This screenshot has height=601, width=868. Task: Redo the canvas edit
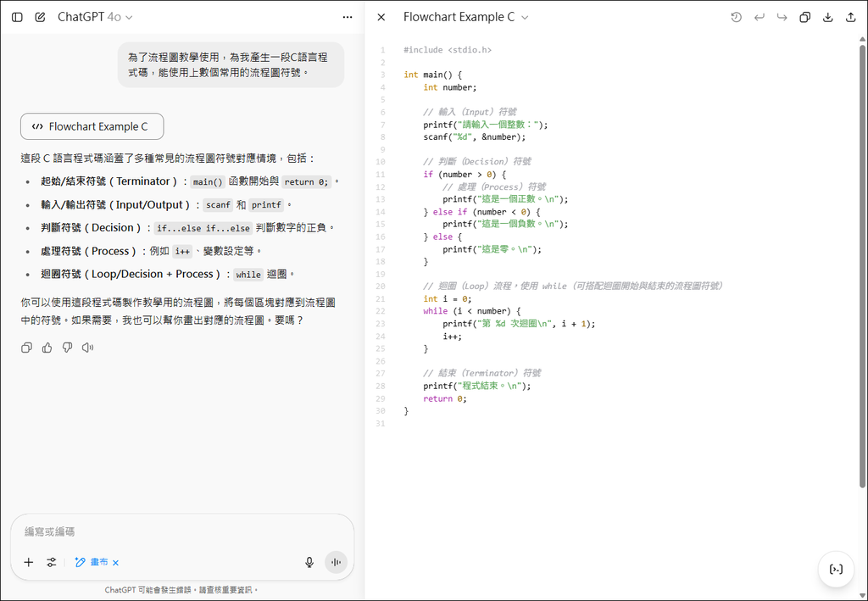782,17
